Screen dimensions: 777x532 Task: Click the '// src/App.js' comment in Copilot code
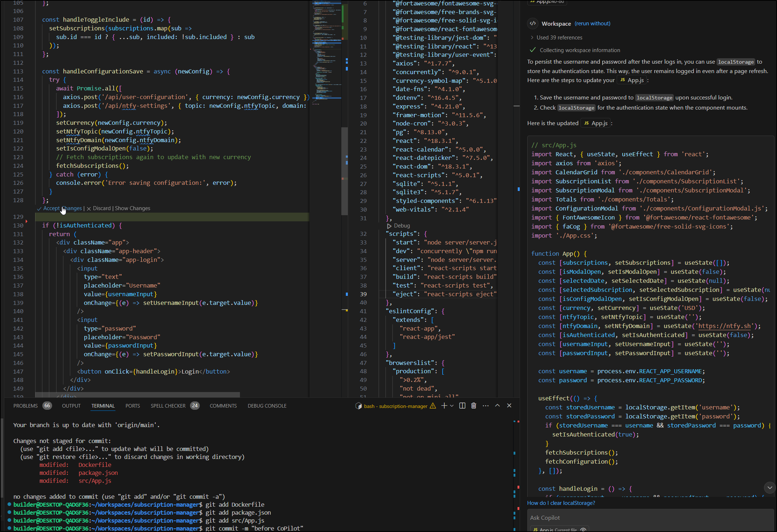point(554,145)
